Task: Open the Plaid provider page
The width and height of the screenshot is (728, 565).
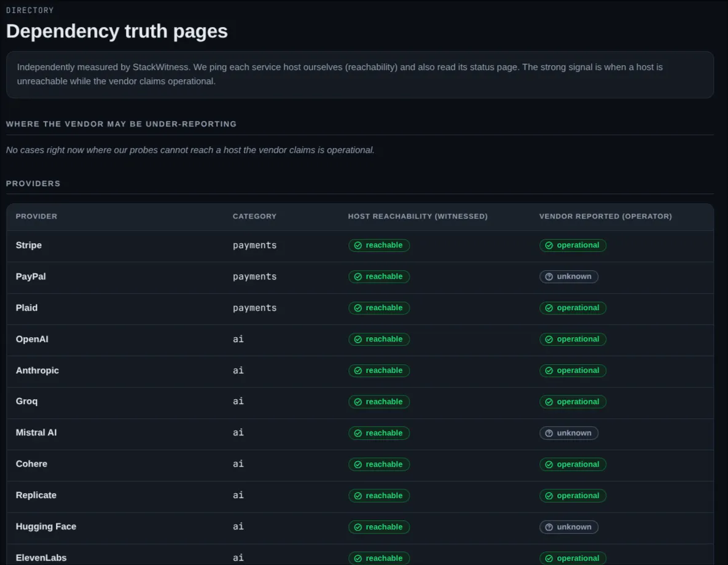Action: point(26,308)
